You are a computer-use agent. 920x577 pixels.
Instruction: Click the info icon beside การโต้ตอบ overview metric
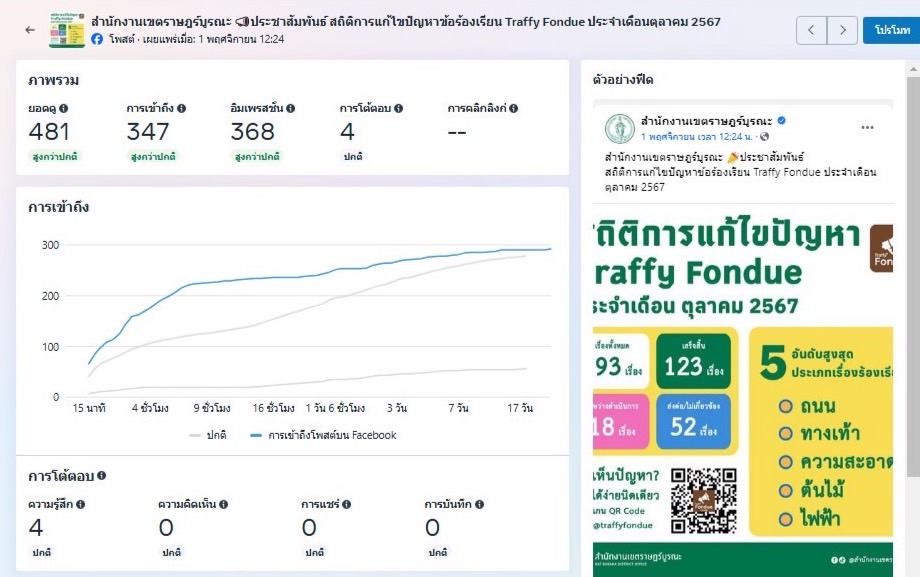pyautogui.click(x=398, y=109)
